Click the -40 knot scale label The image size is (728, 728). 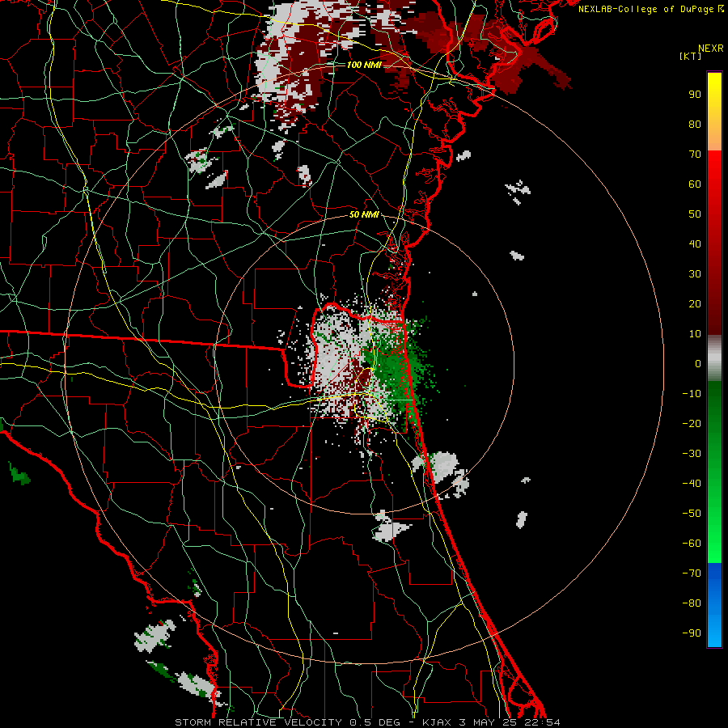pyautogui.click(x=692, y=484)
